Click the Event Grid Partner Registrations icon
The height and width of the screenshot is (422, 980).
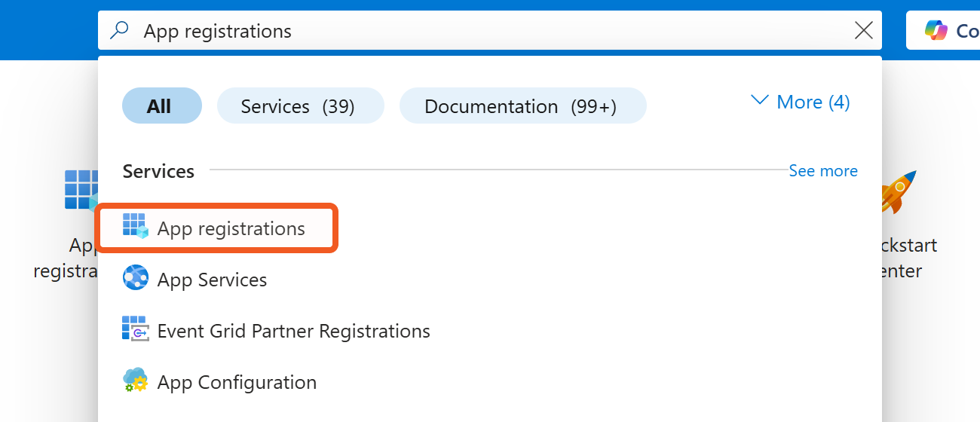coord(136,329)
